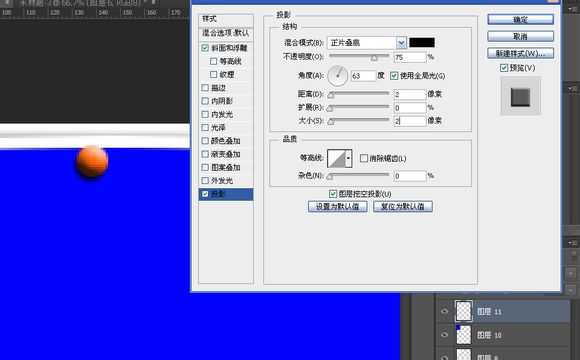Image resolution: width=580 pixels, height=360 pixels.
Task: Enable the 颜色叠加 style checkbox
Action: coord(205,141)
